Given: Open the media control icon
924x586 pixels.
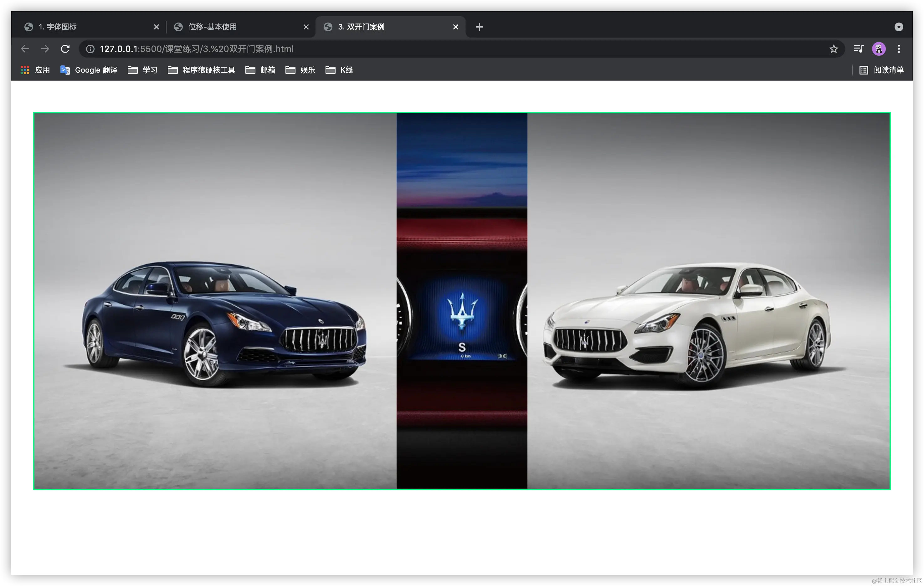Looking at the screenshot, I should [x=858, y=49].
